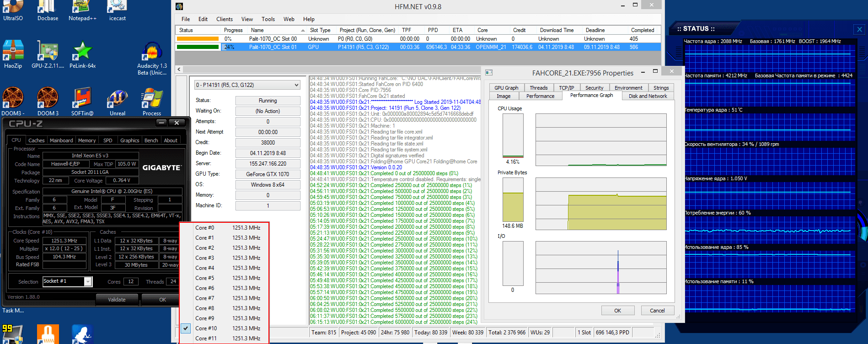Select Core #0 in the core list
Image resolution: width=868 pixels, height=344 pixels.
[204, 228]
